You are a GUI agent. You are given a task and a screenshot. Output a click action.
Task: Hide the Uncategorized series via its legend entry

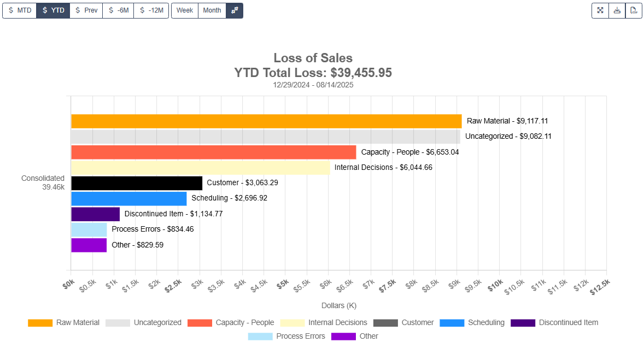point(158,322)
